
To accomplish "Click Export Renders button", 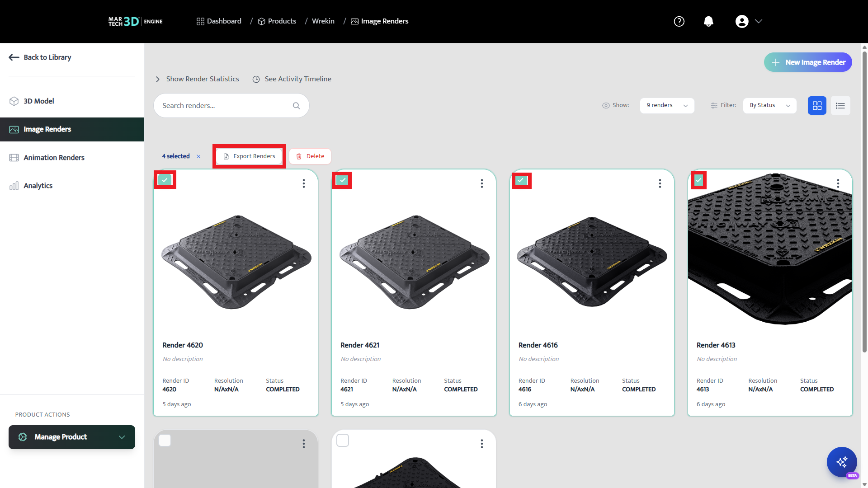I will [249, 156].
